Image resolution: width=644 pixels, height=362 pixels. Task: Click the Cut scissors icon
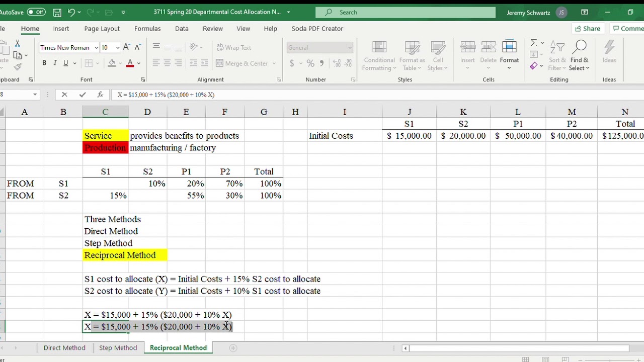click(x=17, y=44)
